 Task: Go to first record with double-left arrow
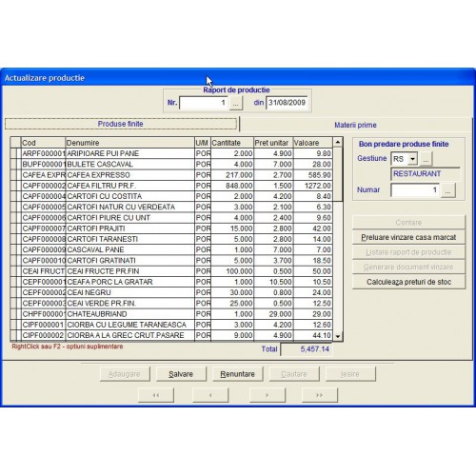(156, 395)
